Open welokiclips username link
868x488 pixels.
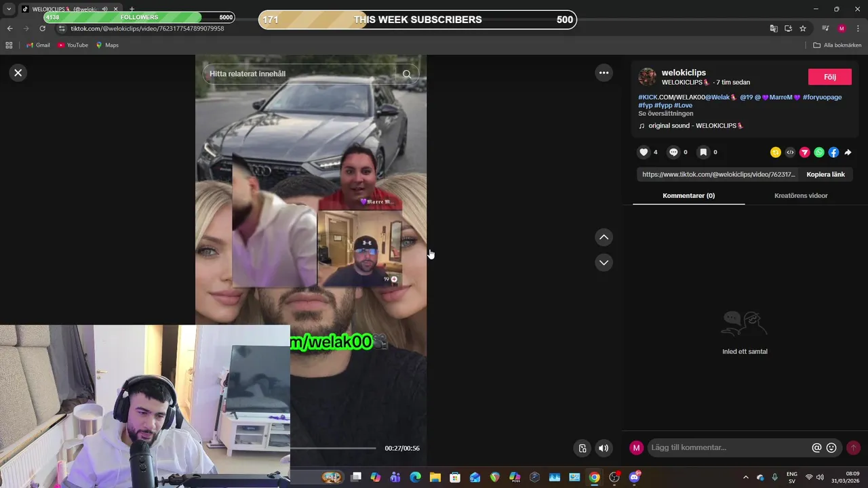point(684,73)
